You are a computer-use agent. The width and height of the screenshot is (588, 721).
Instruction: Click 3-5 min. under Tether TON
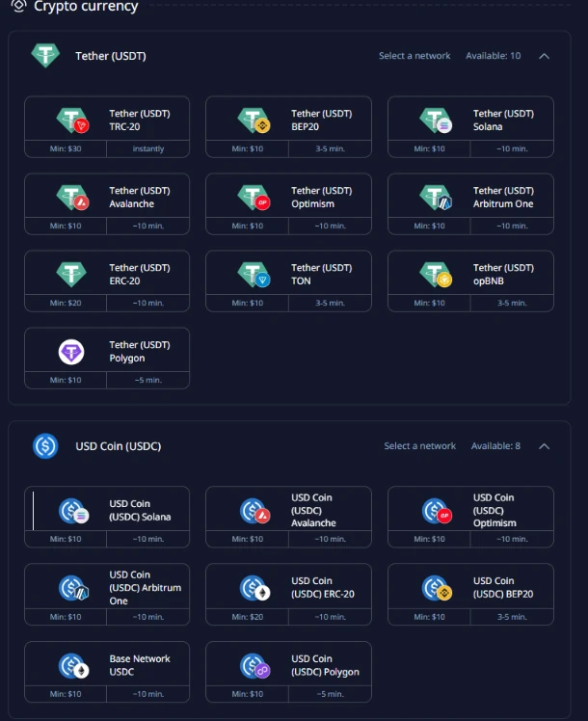point(330,303)
